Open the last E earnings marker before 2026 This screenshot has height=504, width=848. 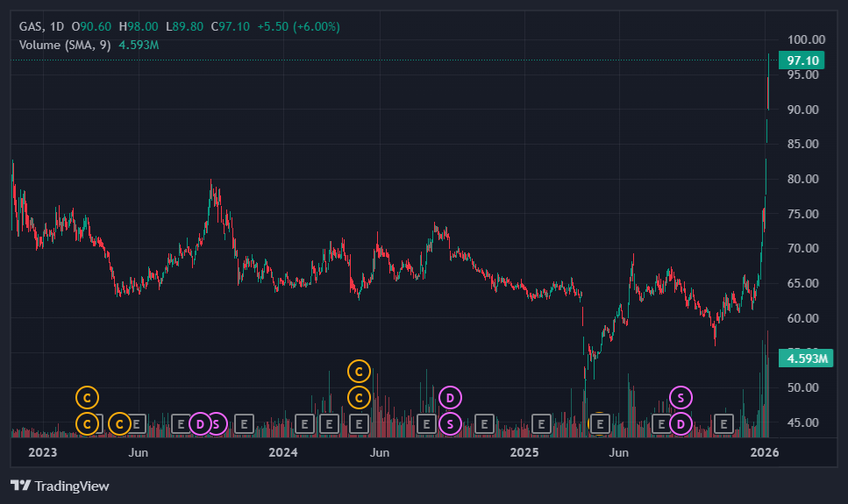(x=723, y=424)
